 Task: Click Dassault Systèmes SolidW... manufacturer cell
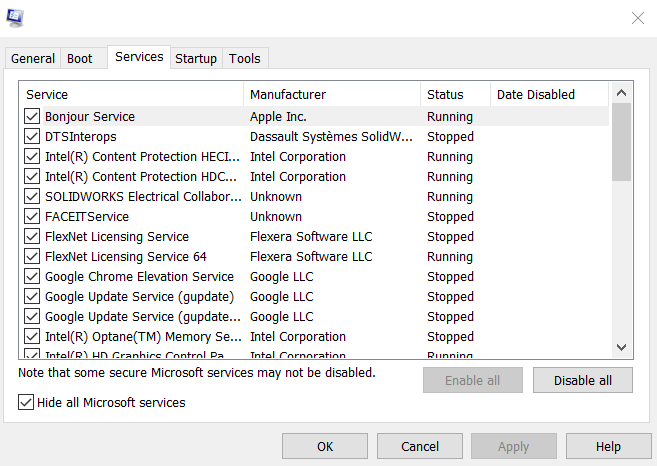tap(331, 137)
